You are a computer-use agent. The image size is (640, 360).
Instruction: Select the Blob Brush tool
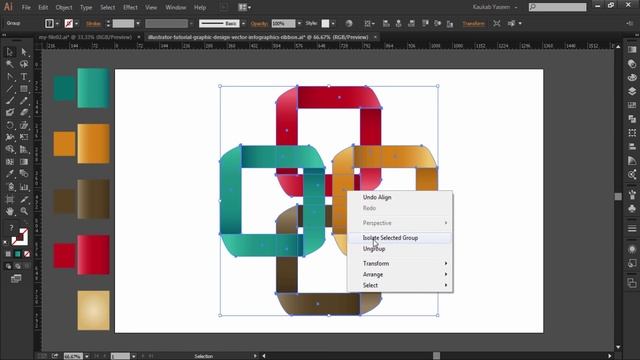(x=10, y=113)
